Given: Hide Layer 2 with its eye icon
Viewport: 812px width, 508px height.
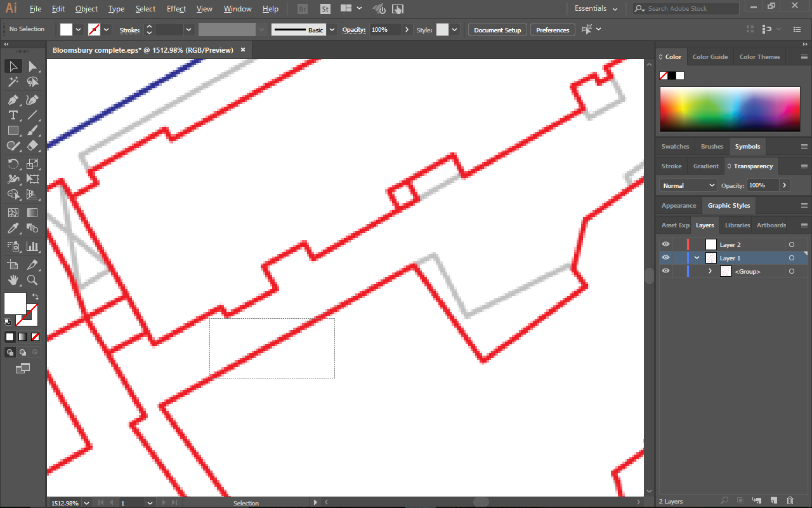Looking at the screenshot, I should point(665,244).
